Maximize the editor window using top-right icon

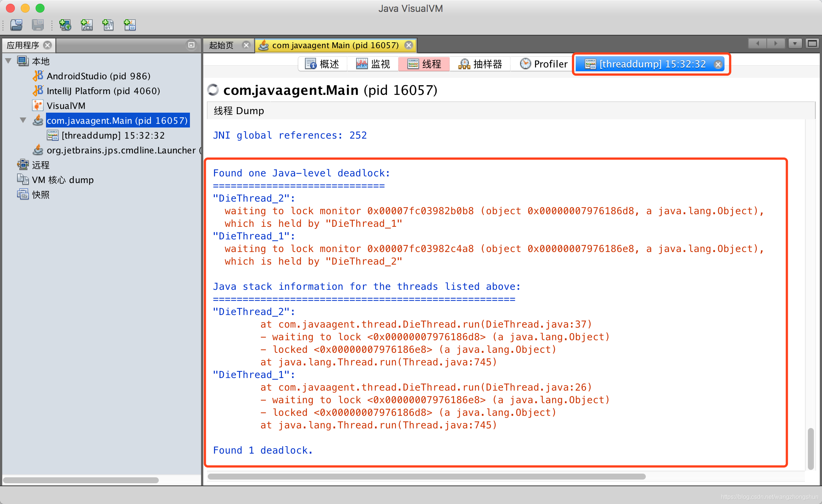click(x=812, y=44)
